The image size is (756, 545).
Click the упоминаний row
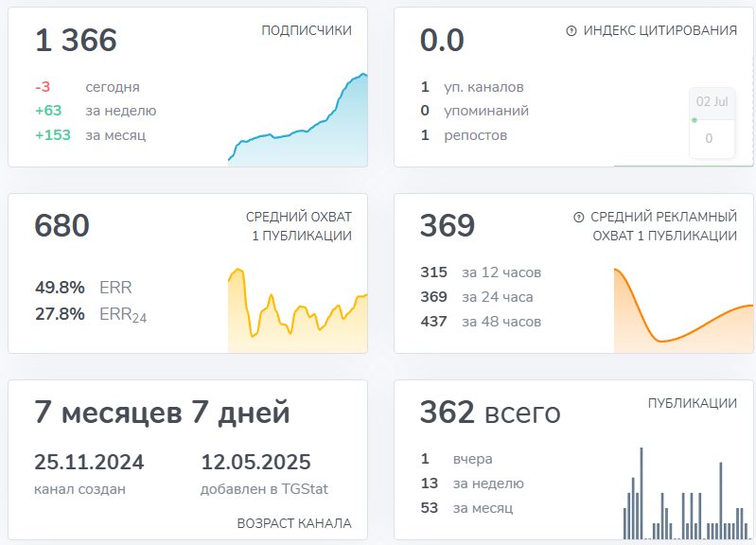tap(474, 111)
